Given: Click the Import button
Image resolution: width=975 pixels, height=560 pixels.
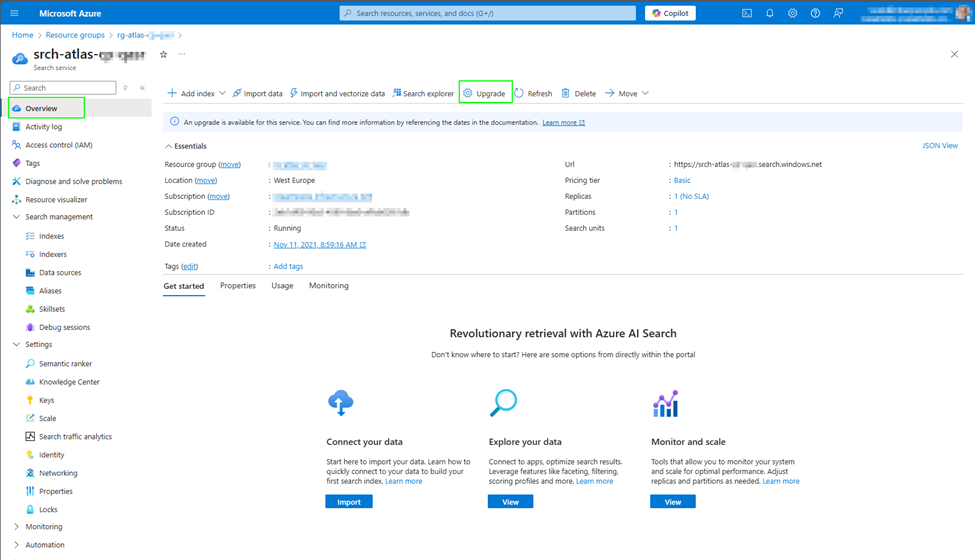Looking at the screenshot, I should pyautogui.click(x=349, y=502).
